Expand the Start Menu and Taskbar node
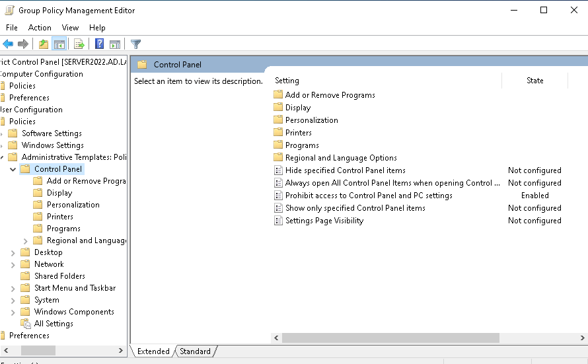 [x=13, y=288]
